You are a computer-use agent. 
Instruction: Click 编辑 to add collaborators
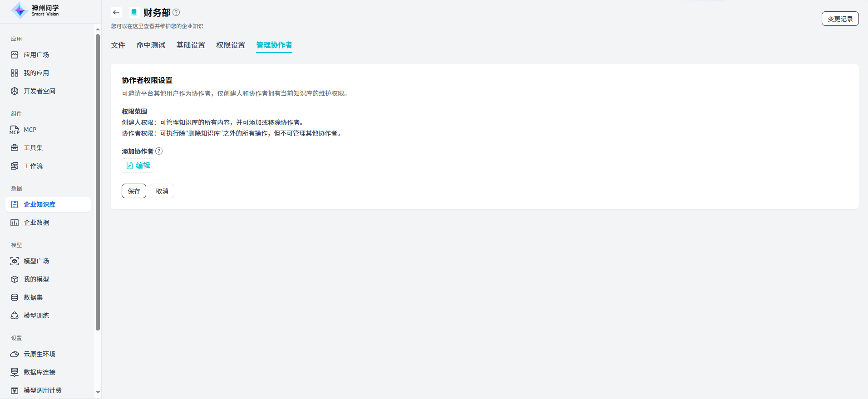pos(138,165)
